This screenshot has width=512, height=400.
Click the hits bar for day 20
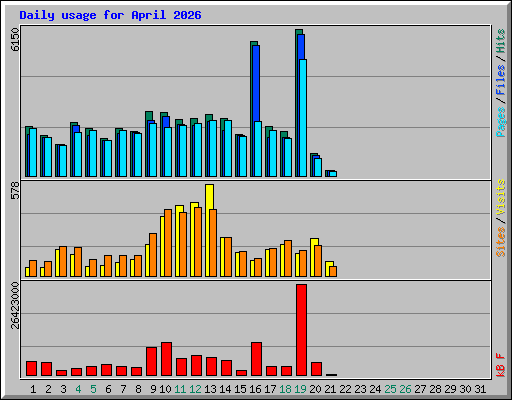tap(314, 165)
